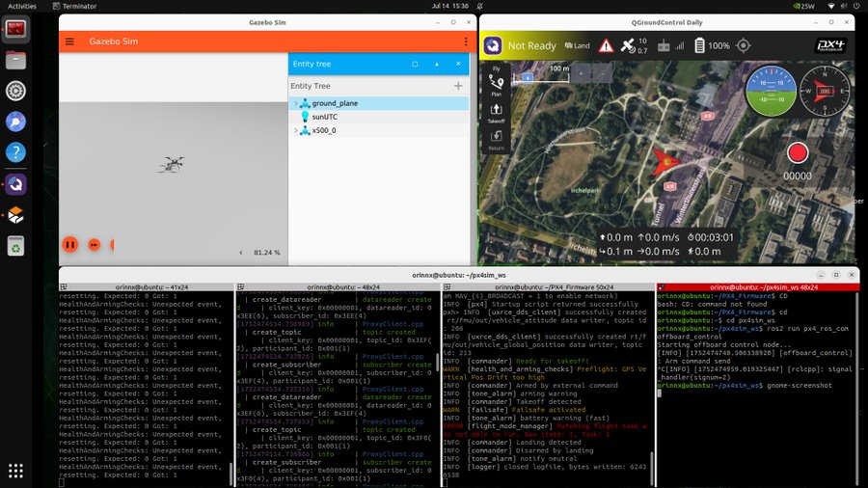Expand the x500_0 entity node
868x488 pixels.
point(296,130)
